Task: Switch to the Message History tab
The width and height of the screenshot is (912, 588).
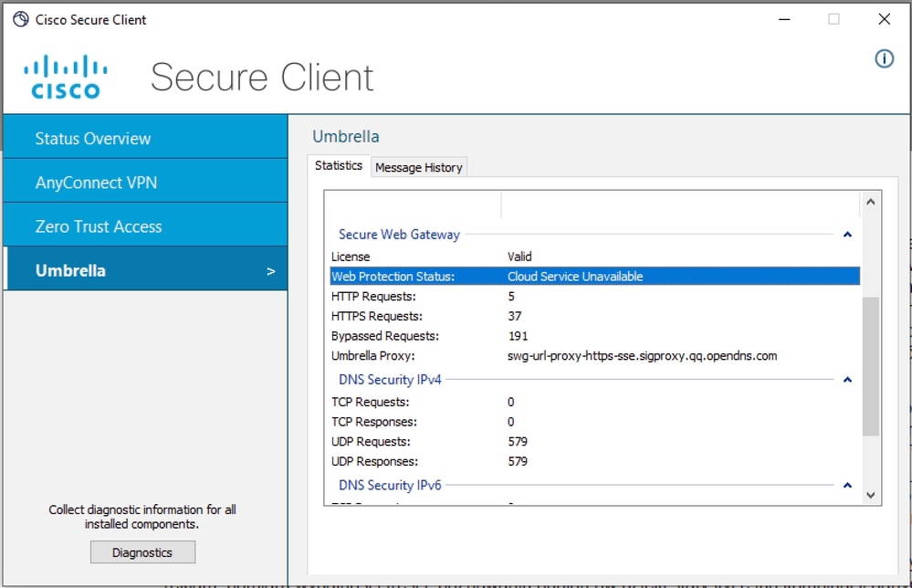Action: pyautogui.click(x=419, y=167)
